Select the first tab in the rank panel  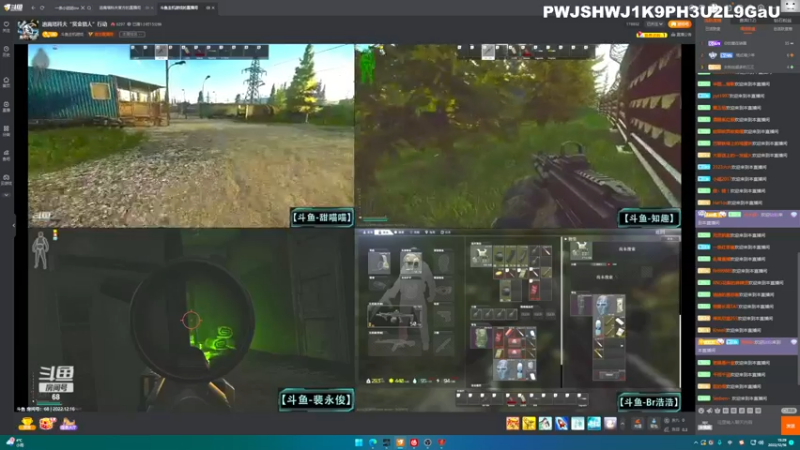click(712, 29)
